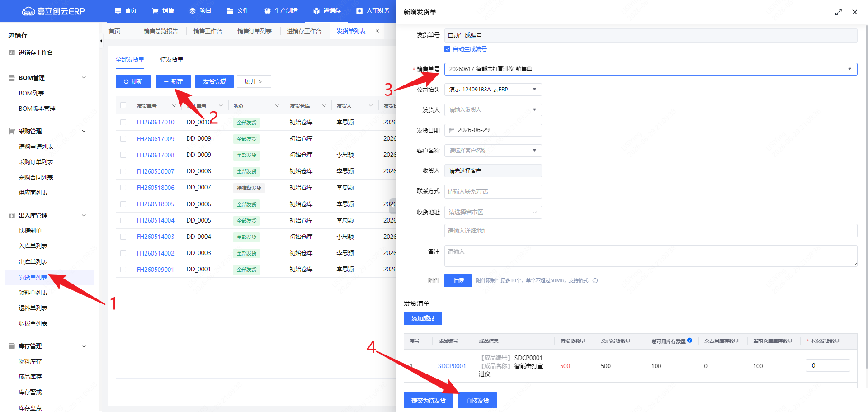Open the 发货仓库 column filter arrow
868x412 pixels.
coord(324,106)
